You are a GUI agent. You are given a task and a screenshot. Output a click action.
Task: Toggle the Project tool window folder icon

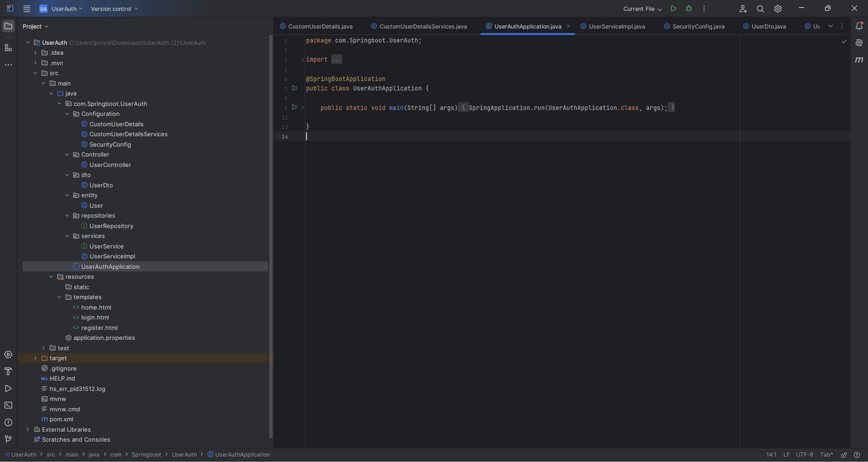coord(8,26)
